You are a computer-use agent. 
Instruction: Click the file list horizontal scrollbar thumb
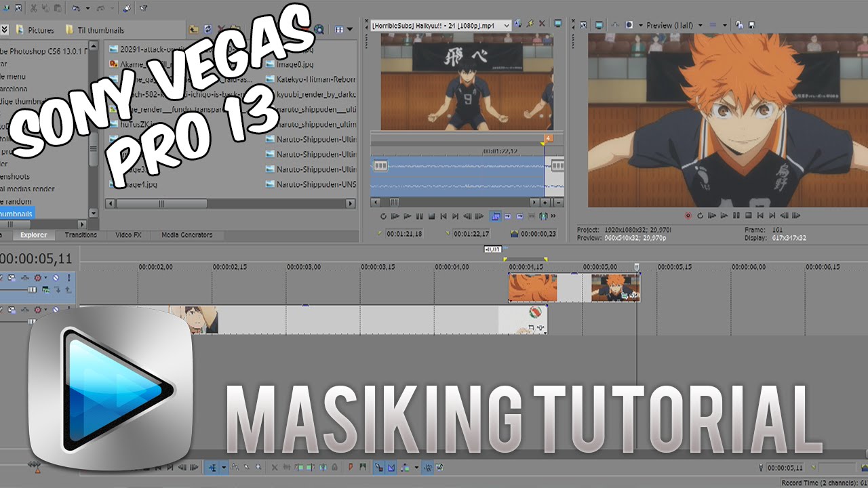[x=161, y=203]
